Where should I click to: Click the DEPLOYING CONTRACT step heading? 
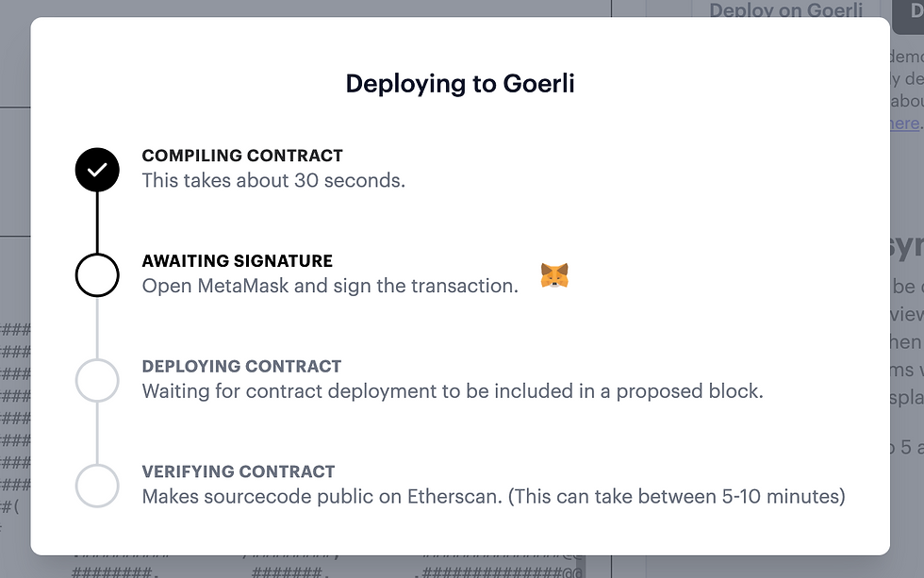click(241, 367)
